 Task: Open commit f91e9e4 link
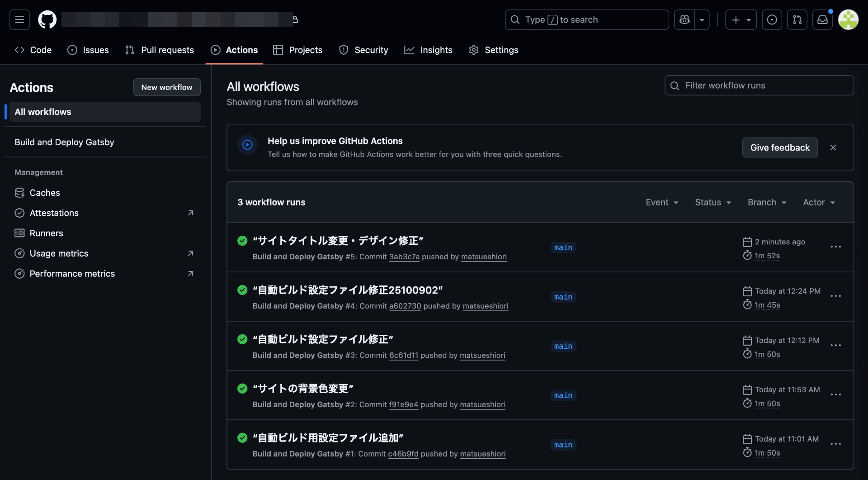404,405
